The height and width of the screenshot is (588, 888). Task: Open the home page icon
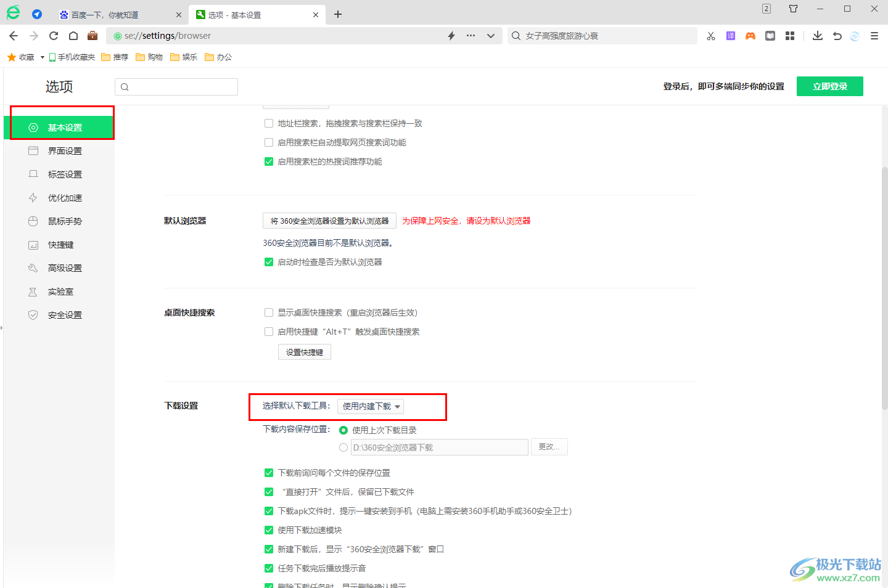click(x=73, y=36)
